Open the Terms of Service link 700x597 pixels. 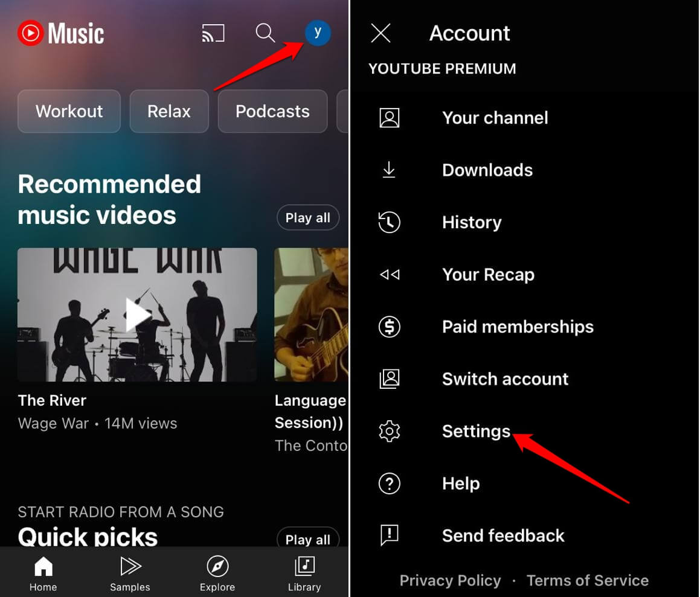pos(588,580)
